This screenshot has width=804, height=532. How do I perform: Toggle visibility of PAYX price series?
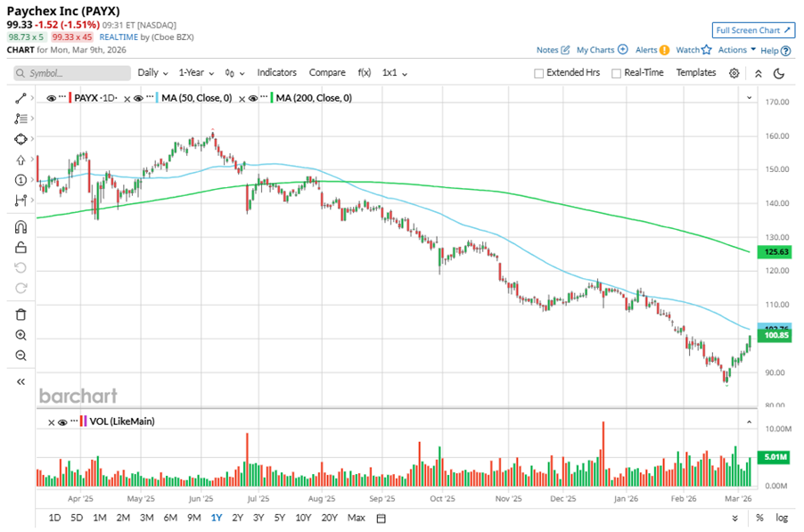tap(52, 98)
